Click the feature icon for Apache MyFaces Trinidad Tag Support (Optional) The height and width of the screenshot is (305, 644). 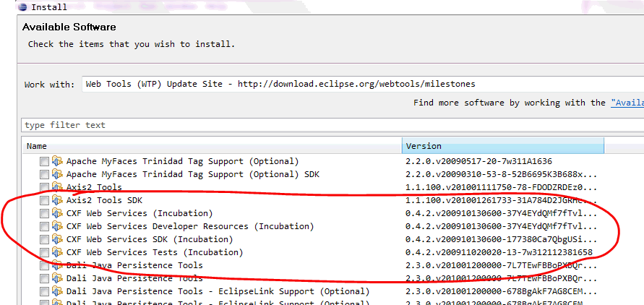56,161
